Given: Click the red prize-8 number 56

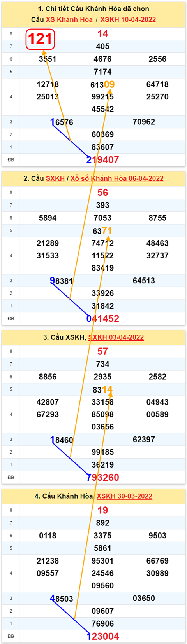Looking at the screenshot, I should point(103,193).
